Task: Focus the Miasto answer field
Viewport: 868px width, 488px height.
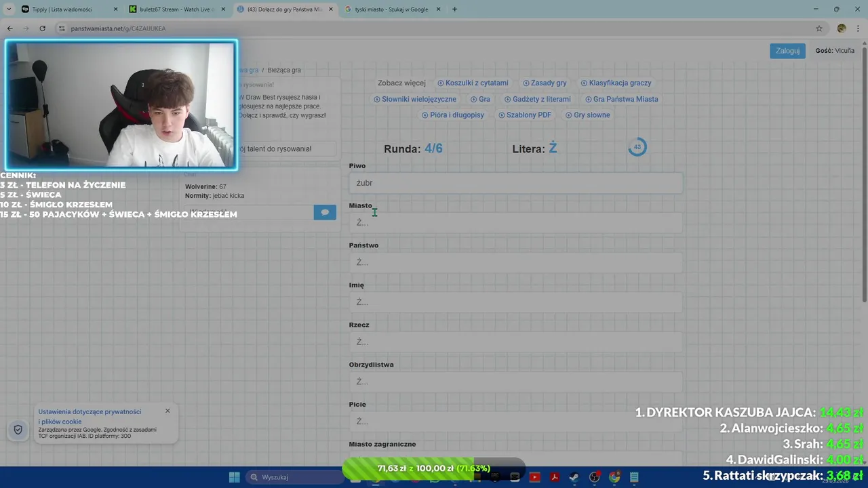Action: [515, 222]
